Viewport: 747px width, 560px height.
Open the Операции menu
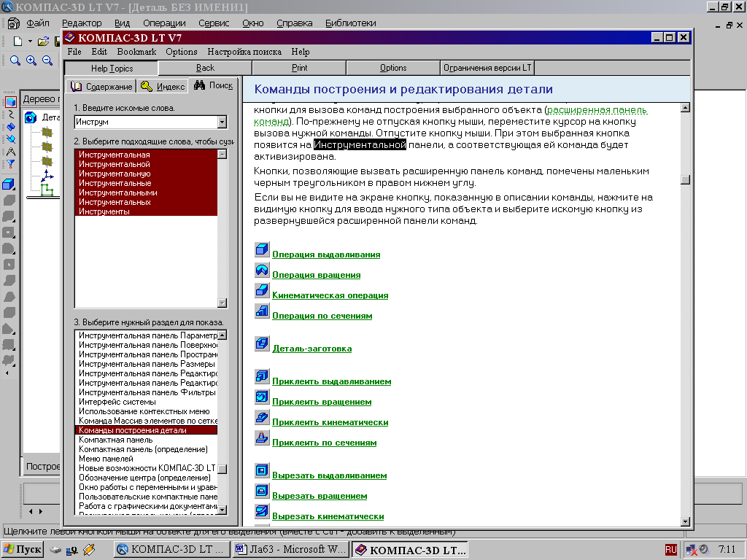click(x=164, y=23)
